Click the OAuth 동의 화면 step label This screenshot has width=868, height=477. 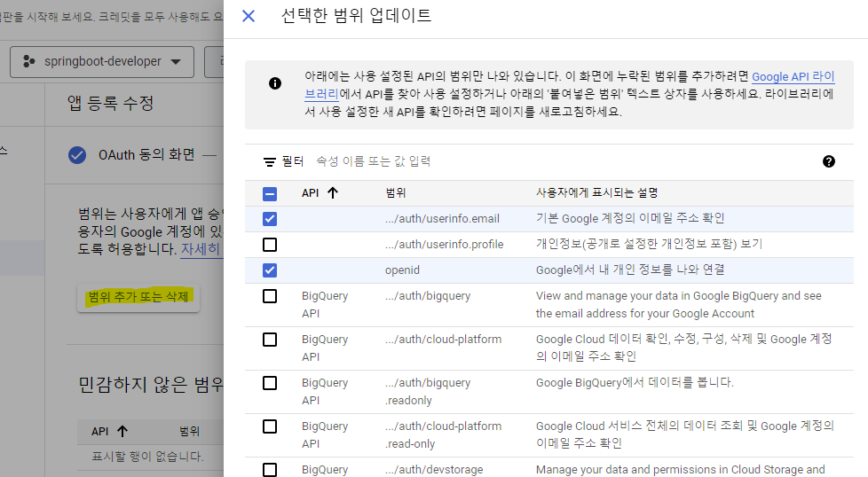(146, 155)
